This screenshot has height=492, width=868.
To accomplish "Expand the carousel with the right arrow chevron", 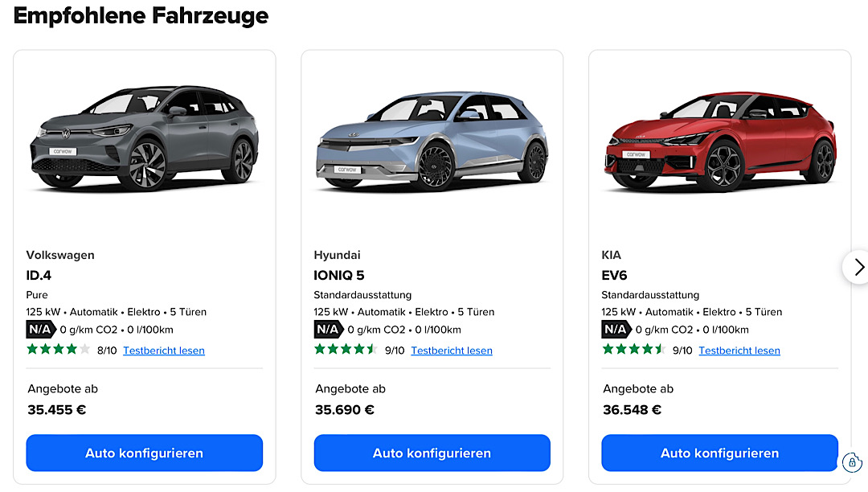I will tap(858, 267).
